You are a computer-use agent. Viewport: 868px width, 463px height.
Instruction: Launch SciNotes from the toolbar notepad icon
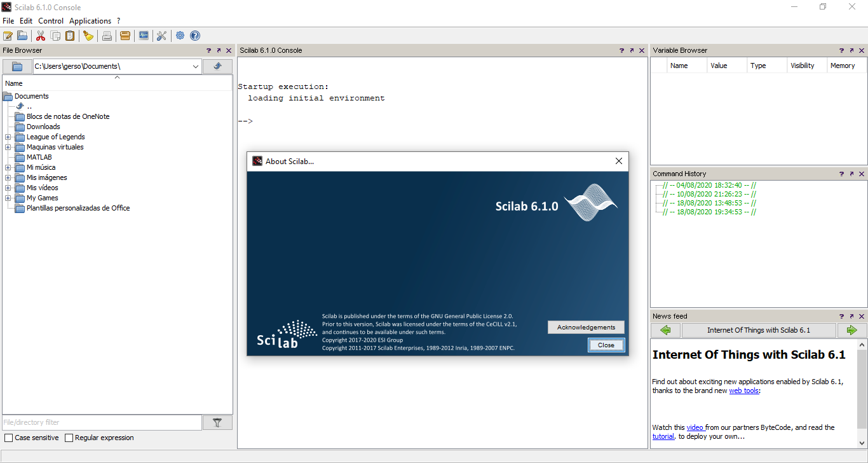8,36
